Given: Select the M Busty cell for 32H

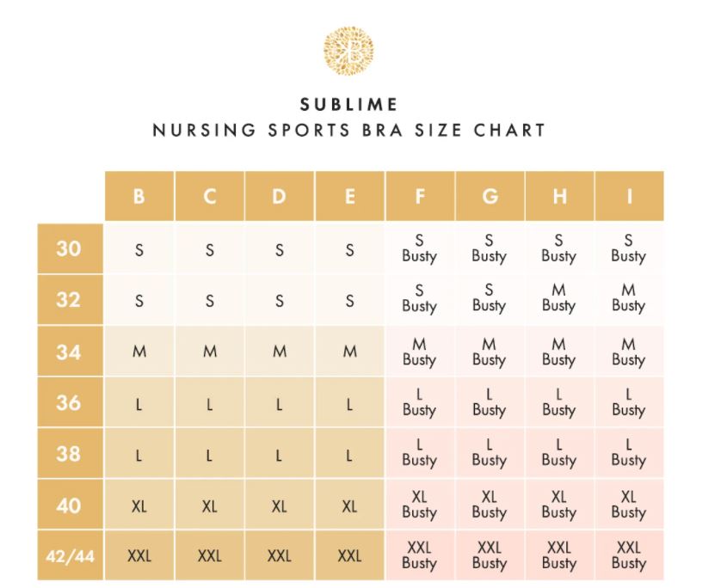Looking at the screenshot, I should (559, 299).
